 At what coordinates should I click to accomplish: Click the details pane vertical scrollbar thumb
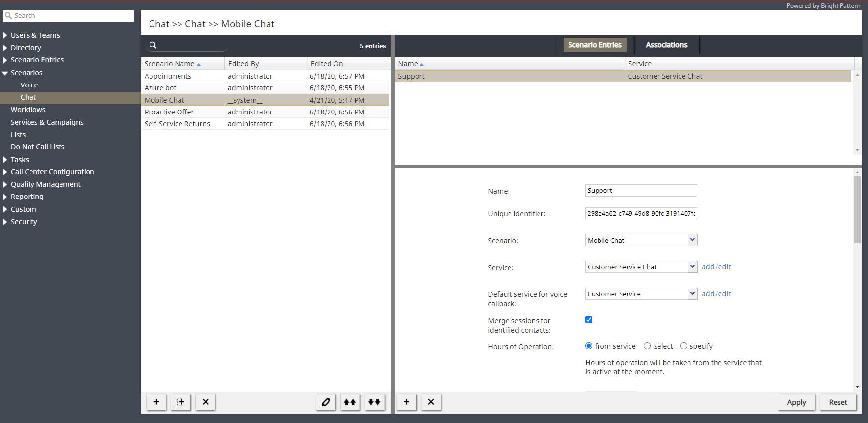[x=857, y=210]
